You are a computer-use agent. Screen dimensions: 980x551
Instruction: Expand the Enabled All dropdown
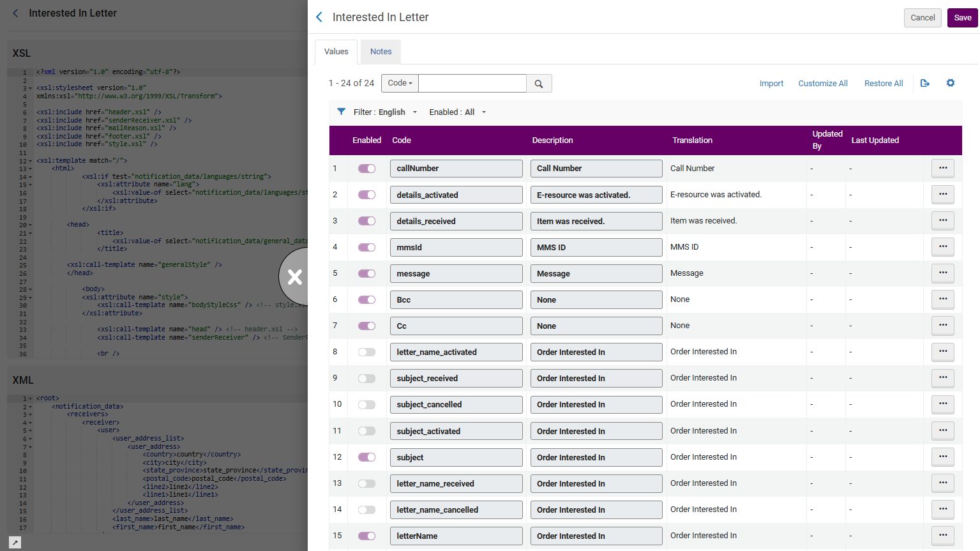tap(458, 112)
